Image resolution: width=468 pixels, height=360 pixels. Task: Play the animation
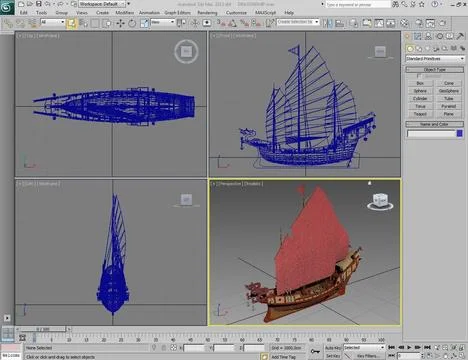409,347
